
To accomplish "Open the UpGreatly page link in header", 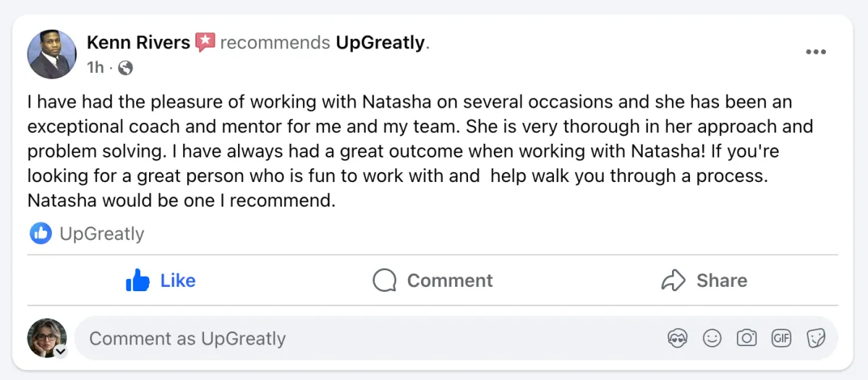I will tap(380, 43).
